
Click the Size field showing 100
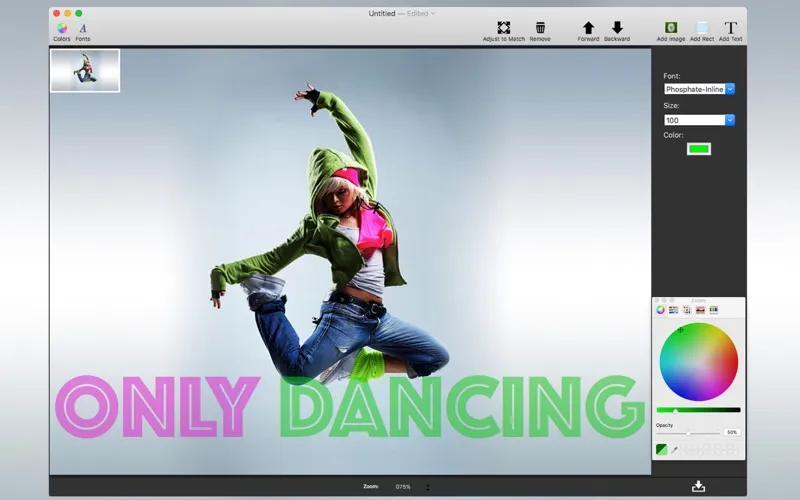[x=694, y=120]
